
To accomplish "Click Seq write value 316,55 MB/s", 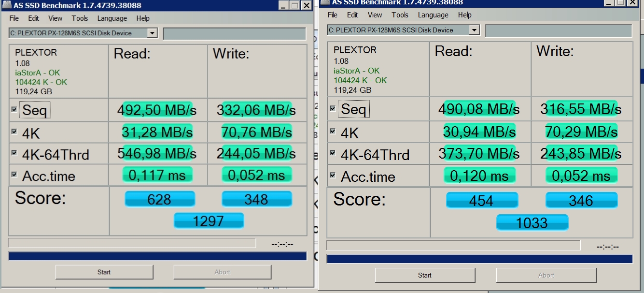I will coord(581,109).
